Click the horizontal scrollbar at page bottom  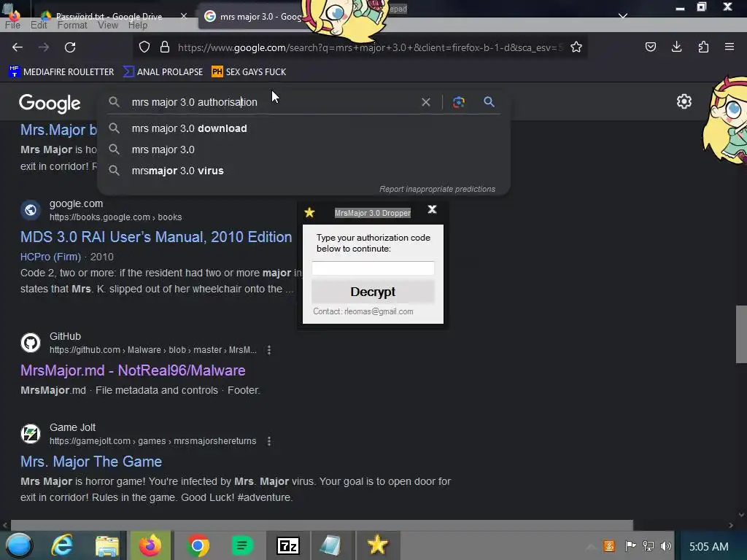coord(322,525)
